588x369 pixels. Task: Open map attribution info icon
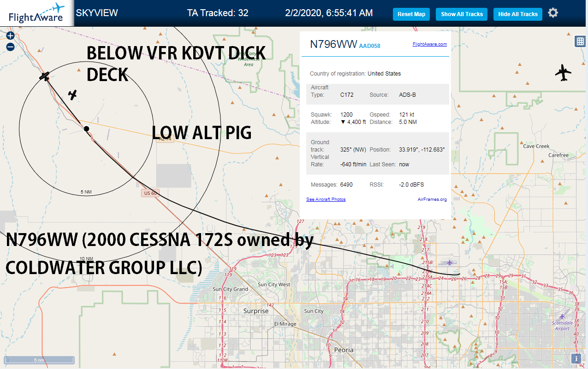click(576, 358)
